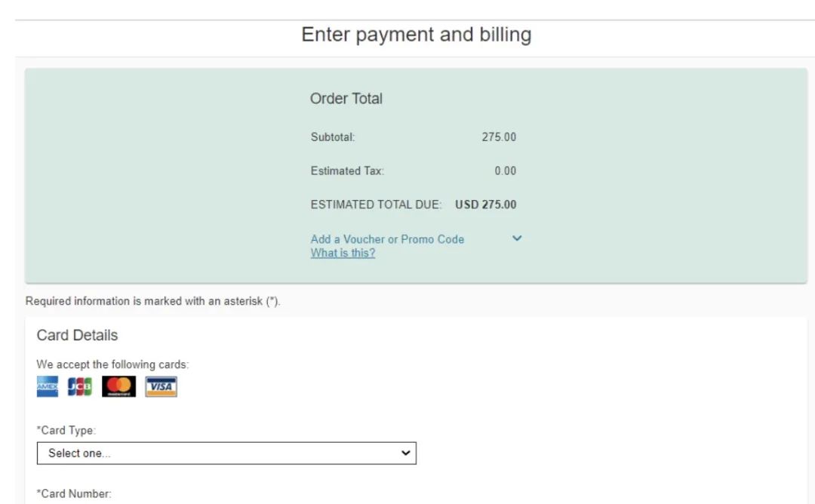The width and height of the screenshot is (815, 504).
Task: Click the Card Type dropdown arrow
Action: pos(406,453)
